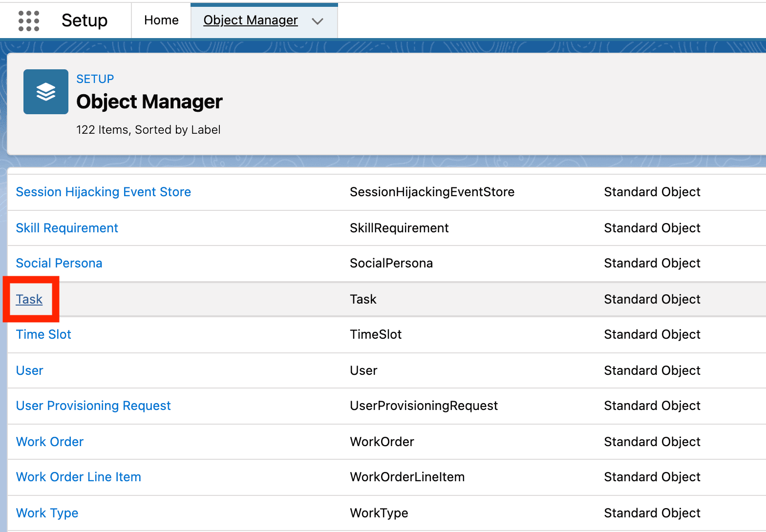Click the Object Manager layers icon
The width and height of the screenshot is (766, 532).
pos(46,92)
